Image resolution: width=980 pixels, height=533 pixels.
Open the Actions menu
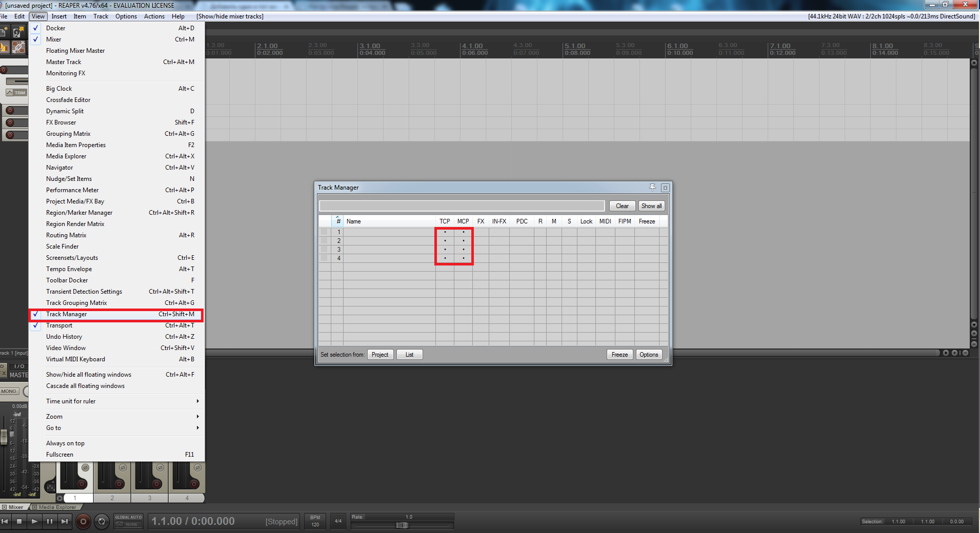(154, 16)
